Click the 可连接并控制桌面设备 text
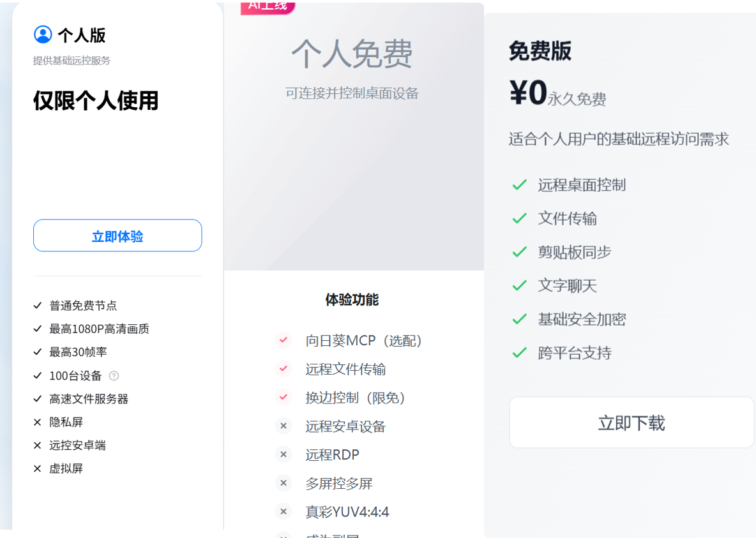Image resolution: width=756 pixels, height=538 pixels. (352, 93)
